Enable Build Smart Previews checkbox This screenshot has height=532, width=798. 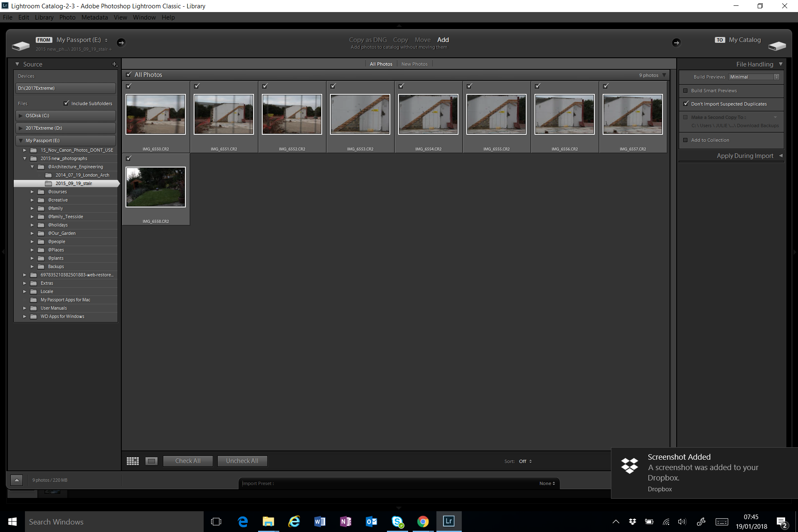[685, 91]
